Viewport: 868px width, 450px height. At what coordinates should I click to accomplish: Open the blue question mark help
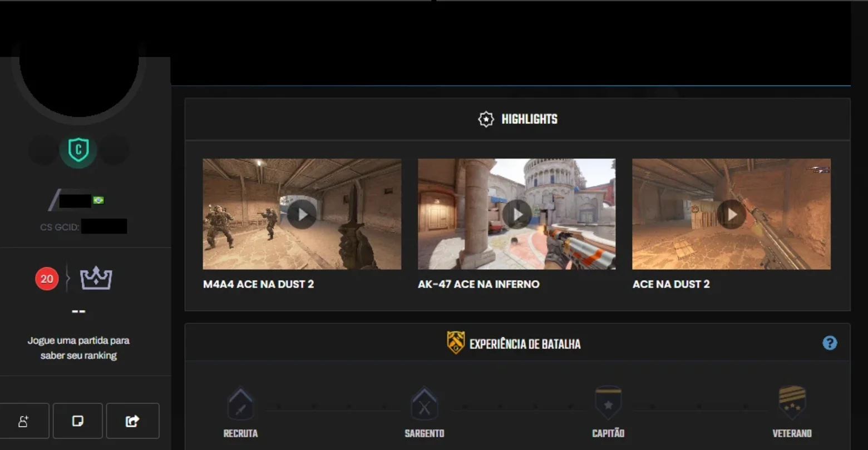pyautogui.click(x=830, y=343)
